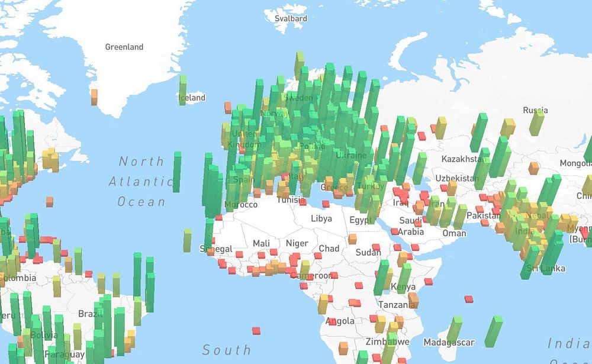Select the small orange marker west of Morocco in Atlantic
Screen dimensions: 592x364
click(50, 202)
